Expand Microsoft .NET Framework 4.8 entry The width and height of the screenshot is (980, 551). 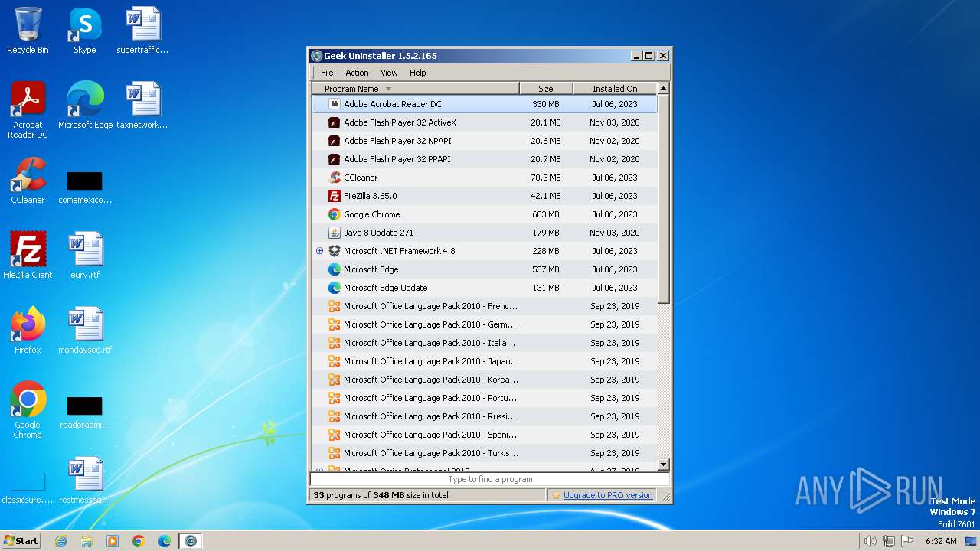[319, 251]
